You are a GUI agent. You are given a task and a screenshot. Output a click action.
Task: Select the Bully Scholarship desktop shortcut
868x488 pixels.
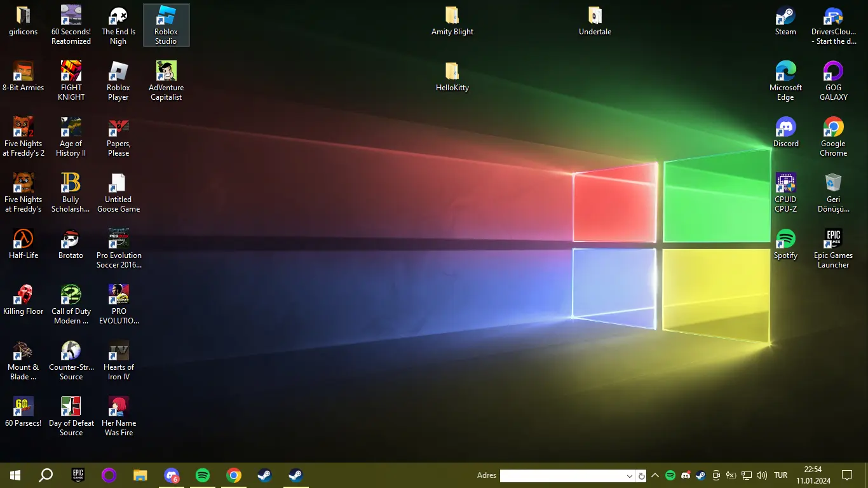click(71, 193)
